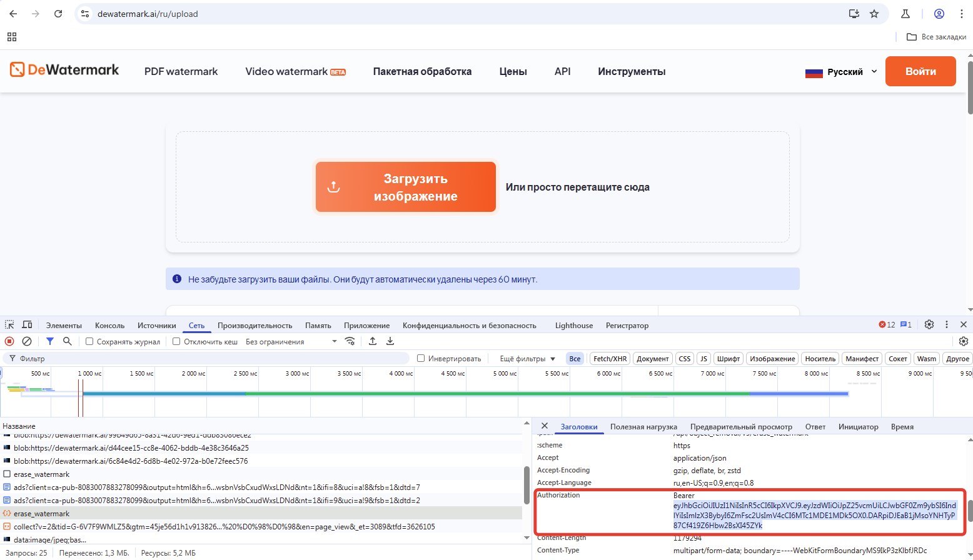
Task: Search network requests magnifier
Action: [68, 341]
